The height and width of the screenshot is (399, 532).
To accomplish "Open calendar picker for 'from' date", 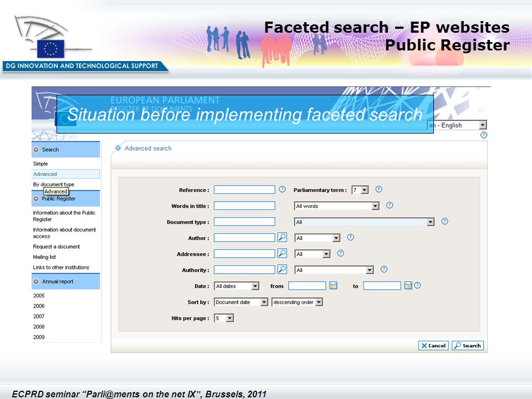I will click(x=333, y=285).
